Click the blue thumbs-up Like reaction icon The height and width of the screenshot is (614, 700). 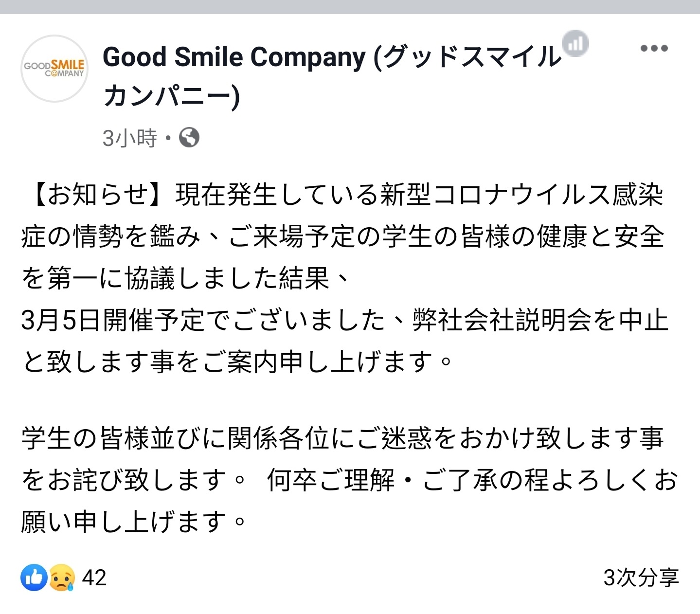pyautogui.click(x=34, y=578)
